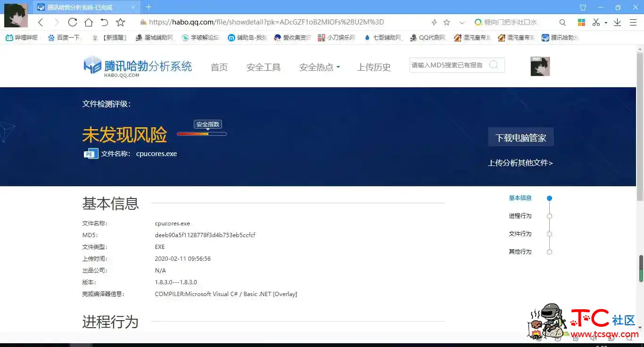
Task: Click the magnifier search icon in toolbar
Action: (x=562, y=22)
